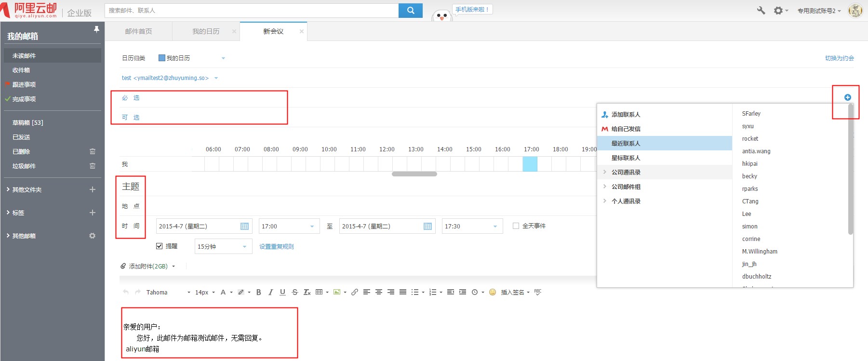The height and width of the screenshot is (361, 868).
Task: Switch to the 我的日历 tab
Action: [x=206, y=31]
